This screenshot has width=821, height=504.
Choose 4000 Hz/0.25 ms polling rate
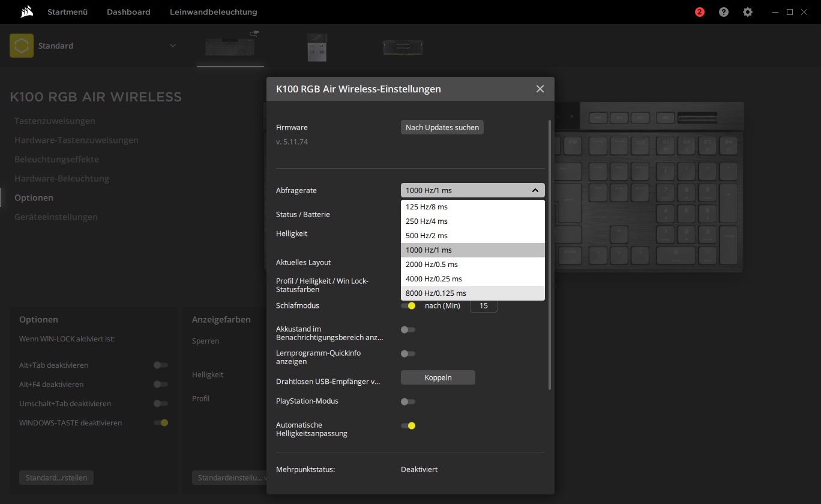coord(473,279)
